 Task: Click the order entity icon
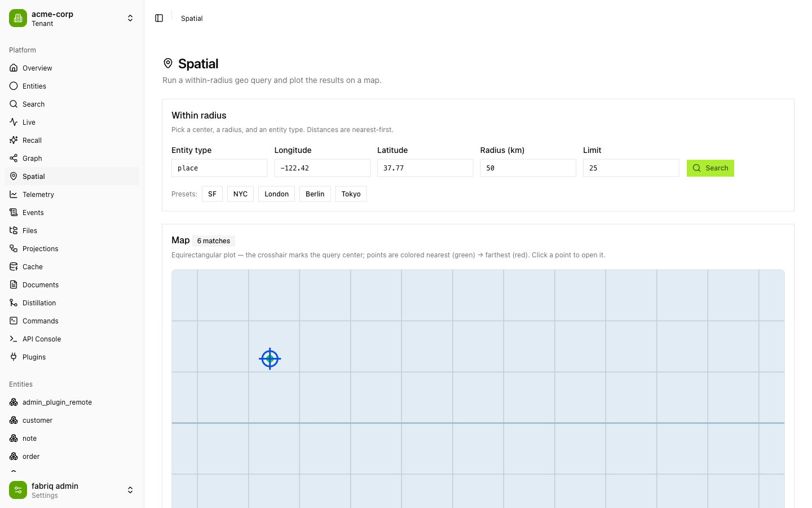coord(14,456)
